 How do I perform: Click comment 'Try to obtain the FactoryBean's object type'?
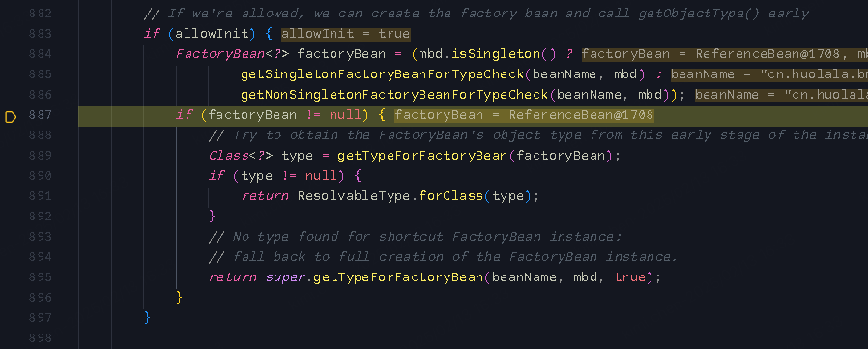[538, 135]
